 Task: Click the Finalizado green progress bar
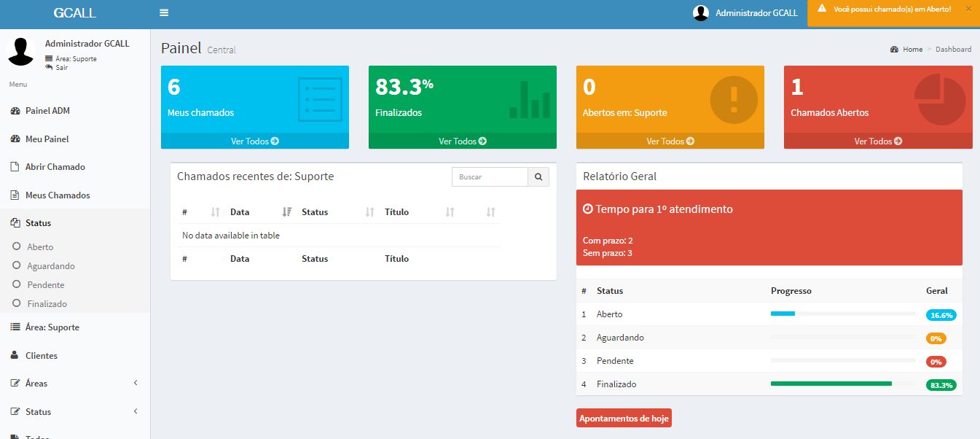831,384
